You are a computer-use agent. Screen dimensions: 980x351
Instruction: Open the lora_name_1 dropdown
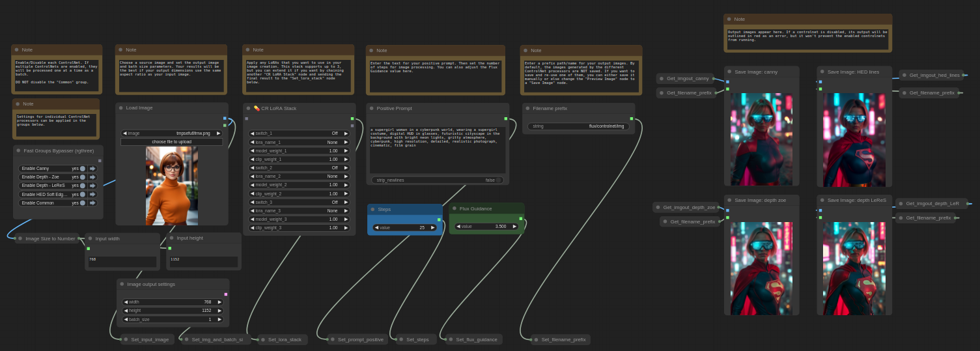[x=300, y=142]
